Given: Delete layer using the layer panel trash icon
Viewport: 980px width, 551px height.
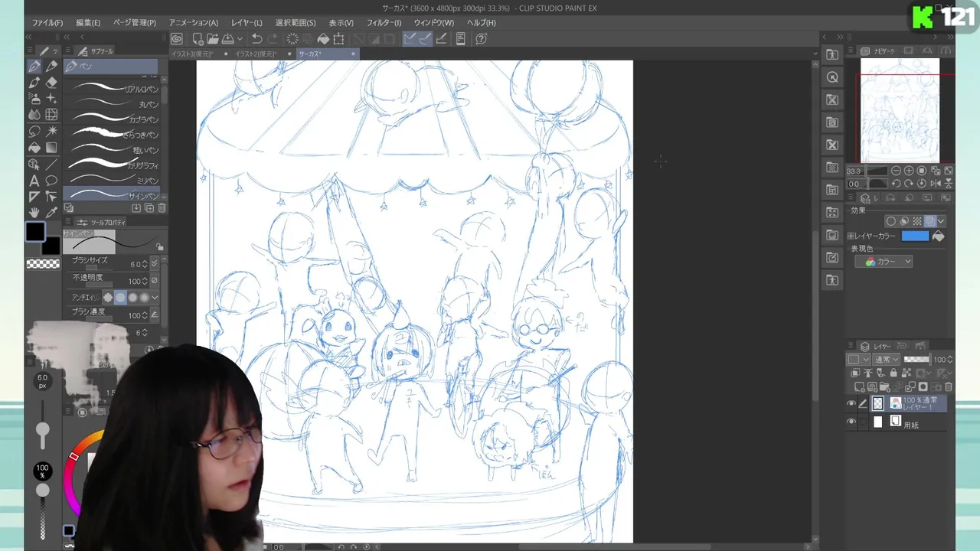Looking at the screenshot, I should pyautogui.click(x=949, y=387).
